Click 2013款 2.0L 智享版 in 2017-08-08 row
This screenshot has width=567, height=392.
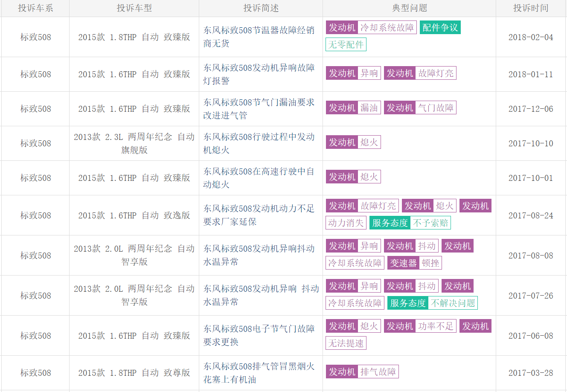coord(134,255)
